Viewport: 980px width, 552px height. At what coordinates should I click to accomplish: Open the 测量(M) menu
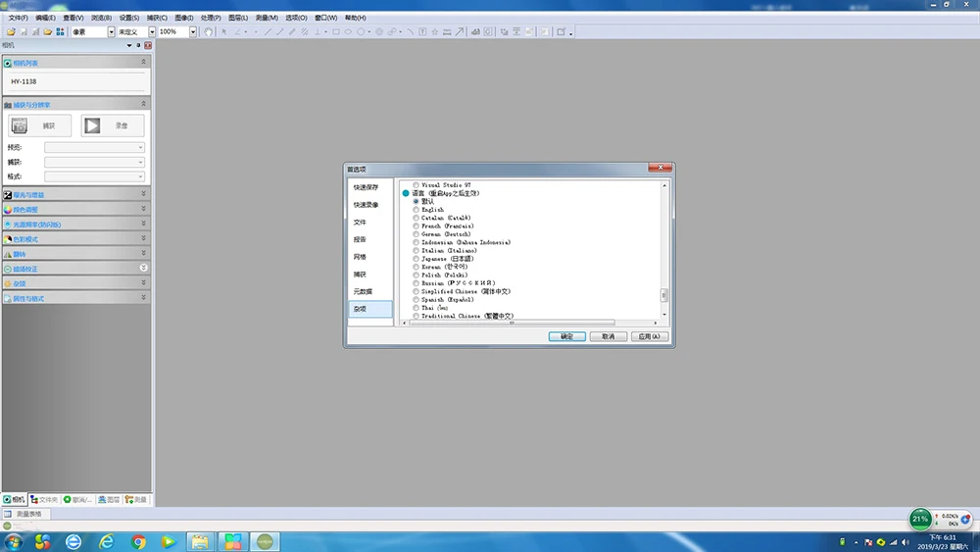coord(267,18)
